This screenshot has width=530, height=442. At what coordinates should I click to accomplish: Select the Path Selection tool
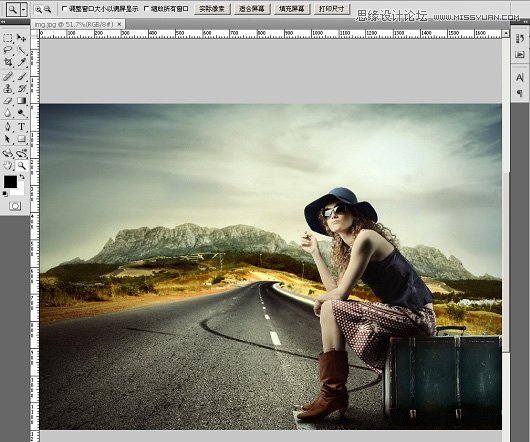7,139
